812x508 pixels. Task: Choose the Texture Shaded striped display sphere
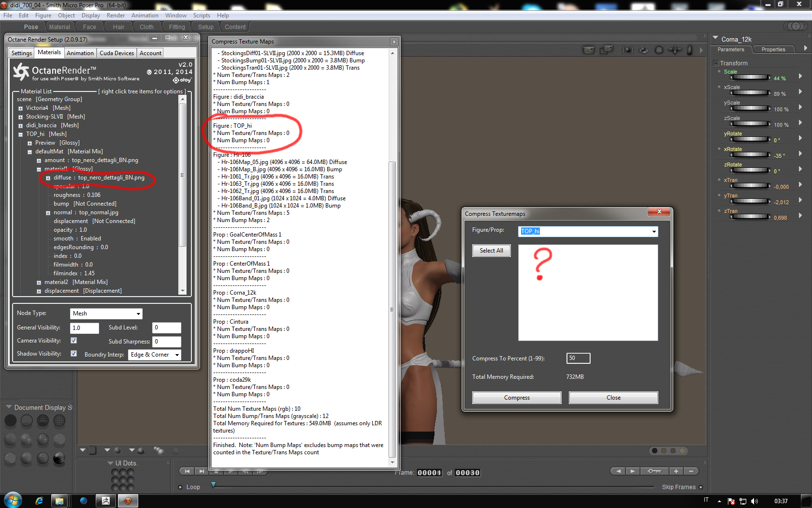tap(59, 458)
